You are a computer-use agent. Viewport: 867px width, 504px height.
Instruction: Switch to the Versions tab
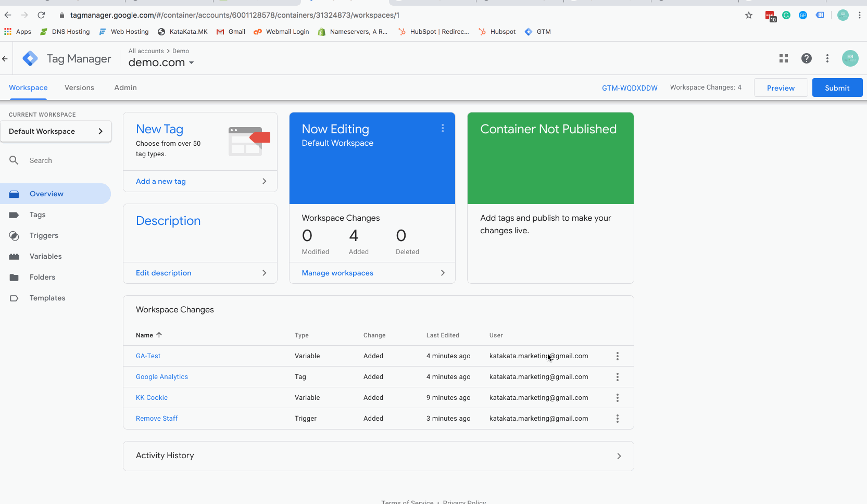[79, 87]
